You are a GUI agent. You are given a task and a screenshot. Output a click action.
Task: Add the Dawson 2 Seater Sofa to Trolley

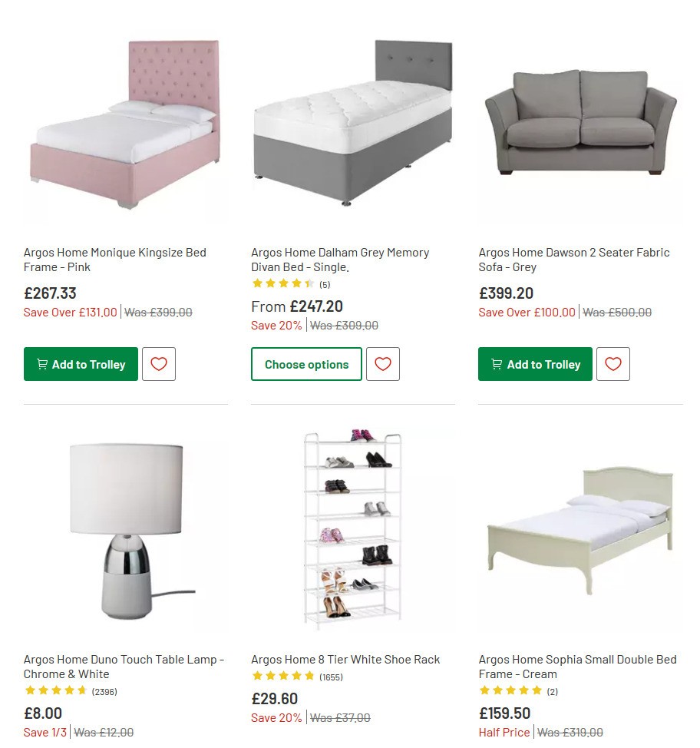[535, 364]
